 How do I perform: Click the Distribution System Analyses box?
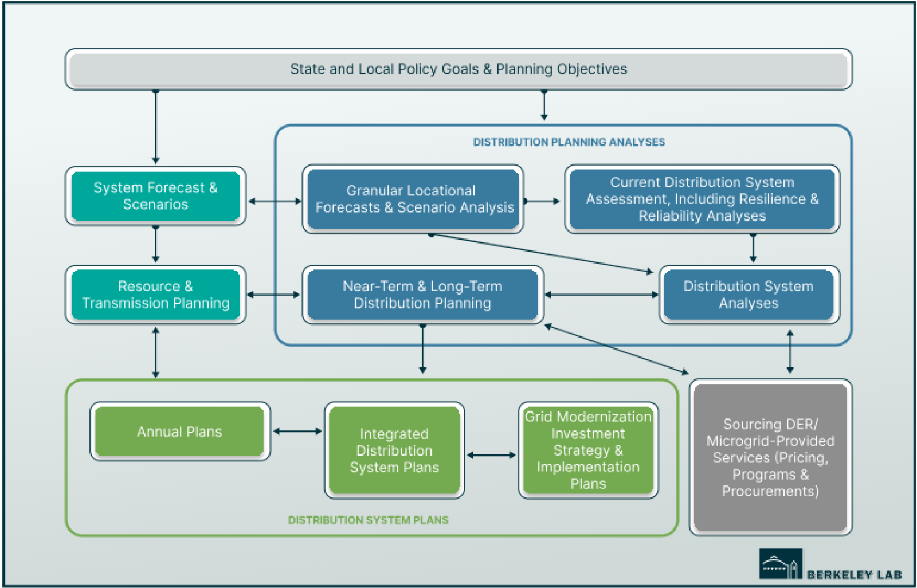748,295
